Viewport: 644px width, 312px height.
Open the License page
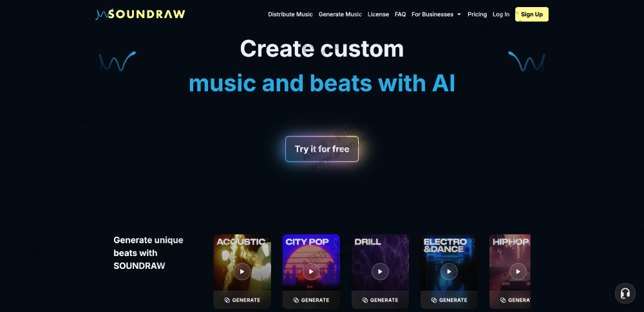click(378, 14)
